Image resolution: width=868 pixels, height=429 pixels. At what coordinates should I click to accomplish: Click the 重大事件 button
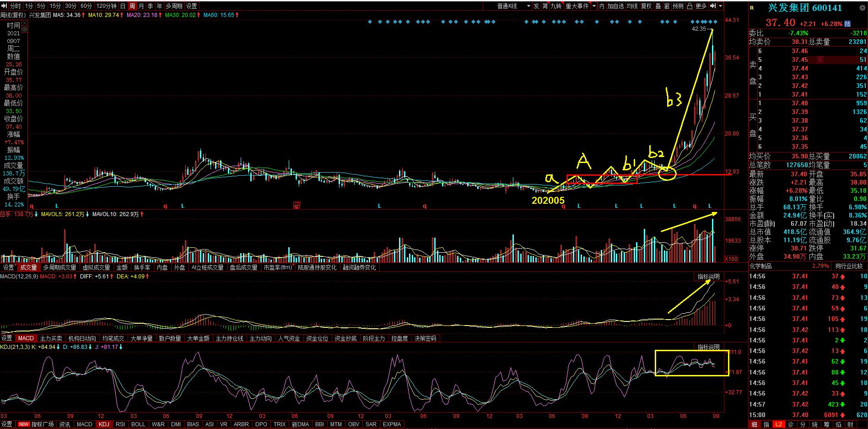point(577,6)
